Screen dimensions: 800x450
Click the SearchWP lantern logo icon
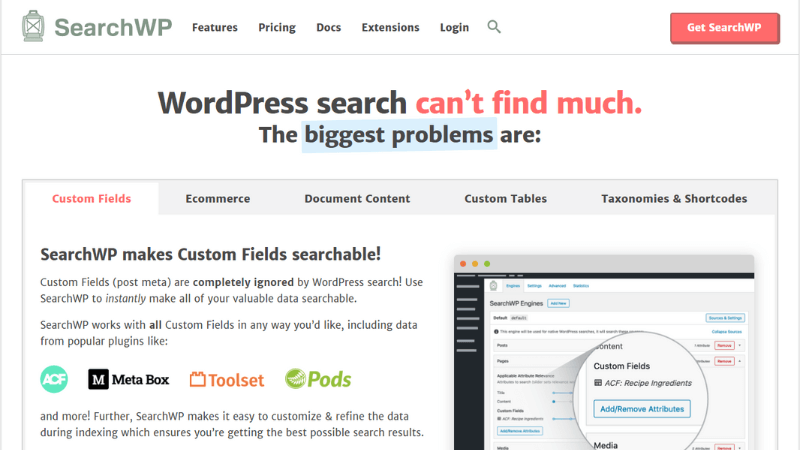[33, 26]
